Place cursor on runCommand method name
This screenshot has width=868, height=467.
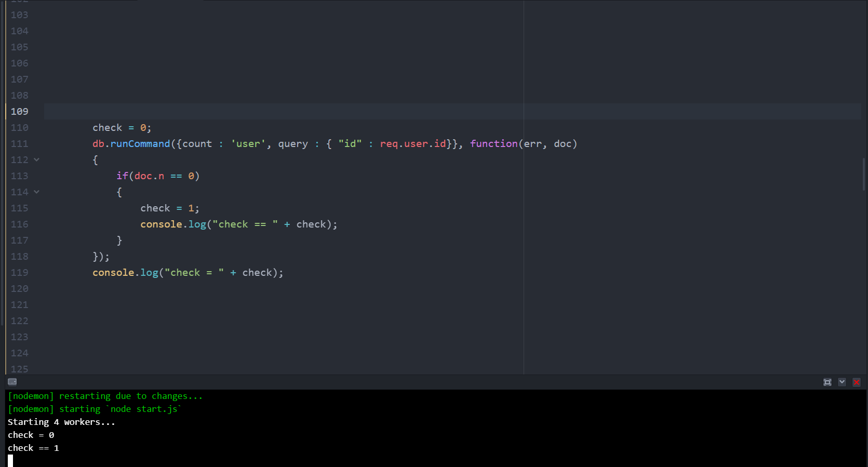(x=140, y=144)
